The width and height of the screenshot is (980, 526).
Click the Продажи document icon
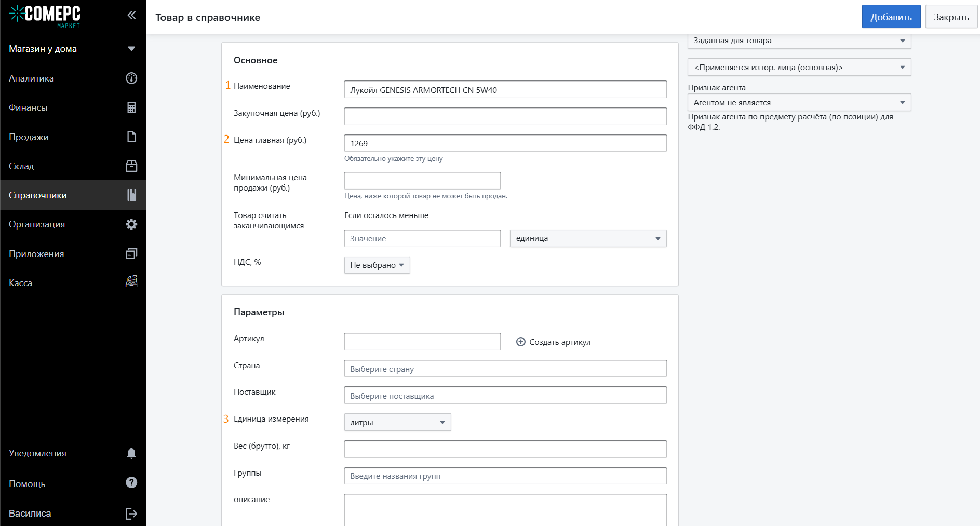click(x=131, y=137)
